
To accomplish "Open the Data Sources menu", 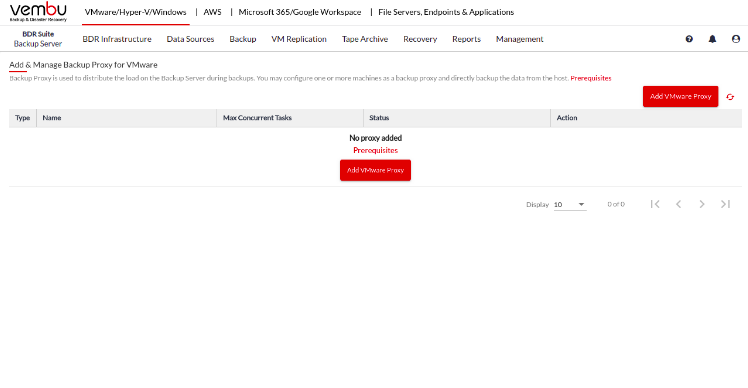I will point(190,39).
